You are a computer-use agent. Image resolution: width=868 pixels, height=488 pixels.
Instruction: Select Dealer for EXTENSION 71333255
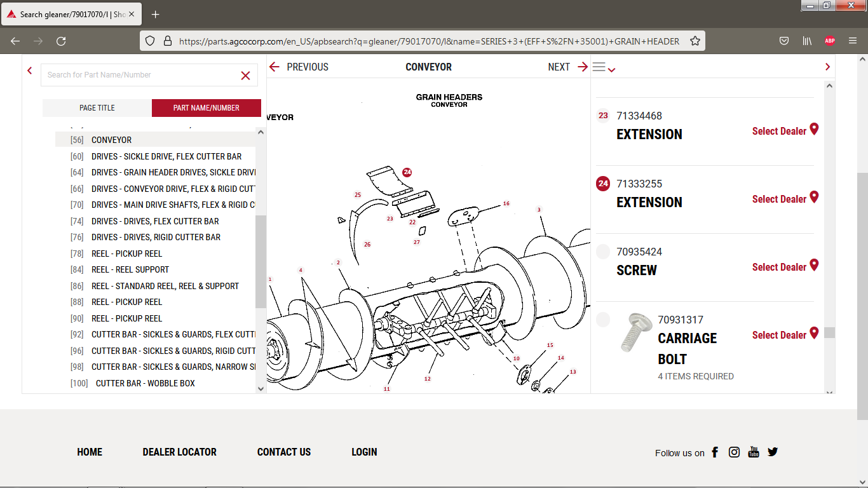(779, 199)
